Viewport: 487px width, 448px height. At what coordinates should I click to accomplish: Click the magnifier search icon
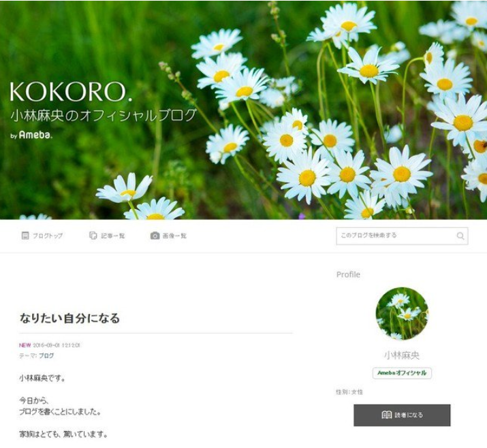pos(460,236)
